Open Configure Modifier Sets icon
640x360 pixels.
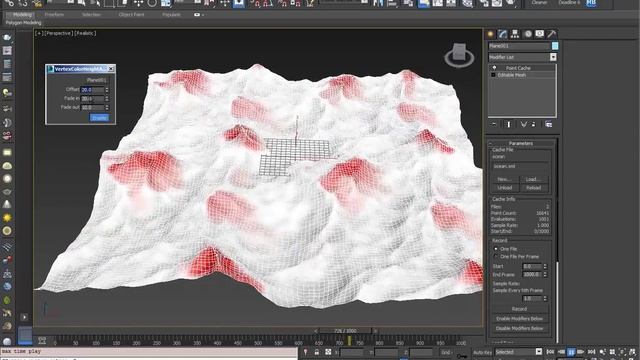pos(548,124)
